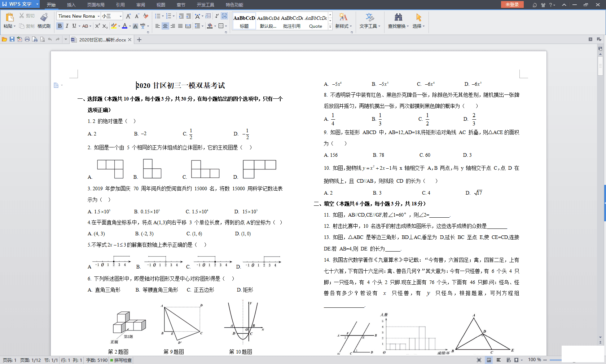The image size is (606, 364).
Task: Decrease paragraph indent
Action: pos(181,16)
